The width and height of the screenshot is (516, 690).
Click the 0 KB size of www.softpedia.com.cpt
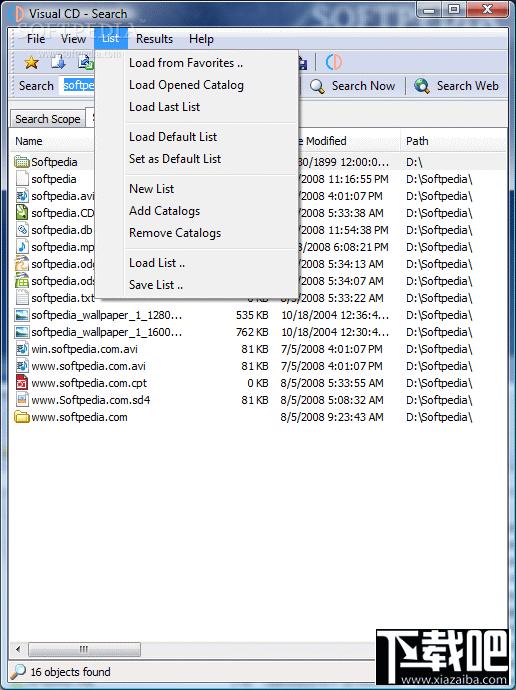point(258,383)
